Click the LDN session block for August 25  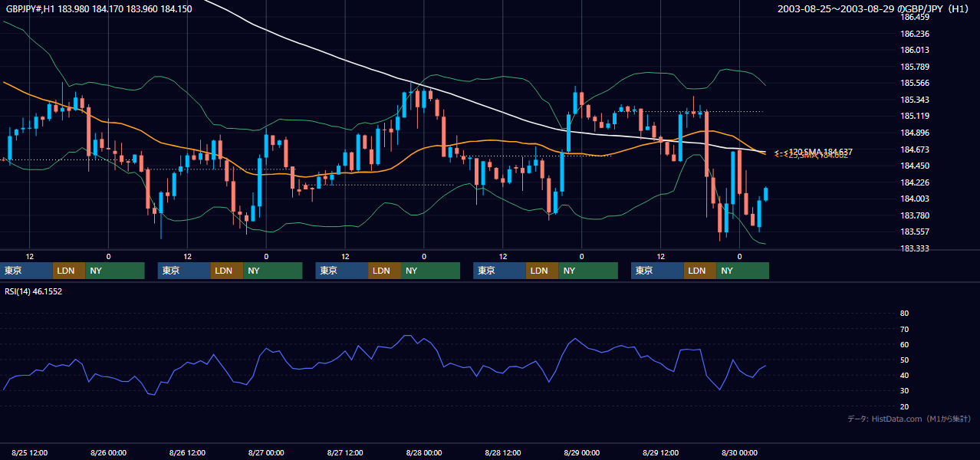(x=69, y=271)
